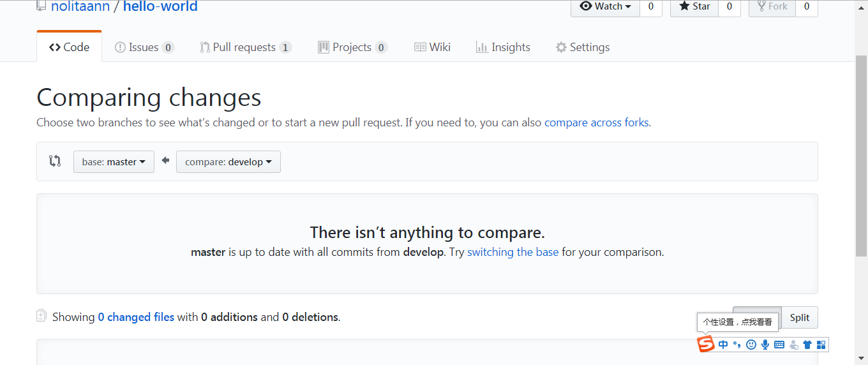Viewport: 868px width, 365px height.
Task: Open the Issues tab
Action: pyautogui.click(x=144, y=47)
